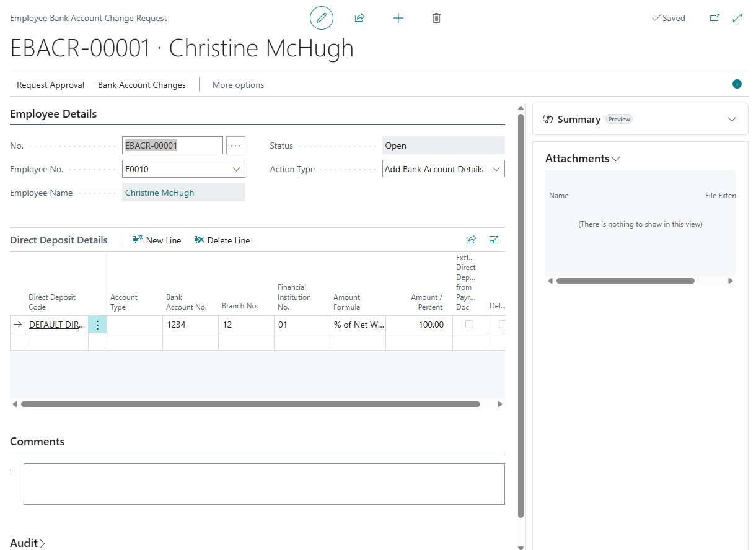Open record in new window icon

click(x=714, y=18)
